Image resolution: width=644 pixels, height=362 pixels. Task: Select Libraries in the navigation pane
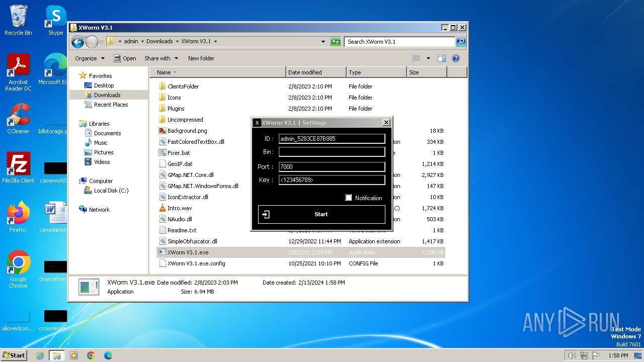pyautogui.click(x=99, y=124)
